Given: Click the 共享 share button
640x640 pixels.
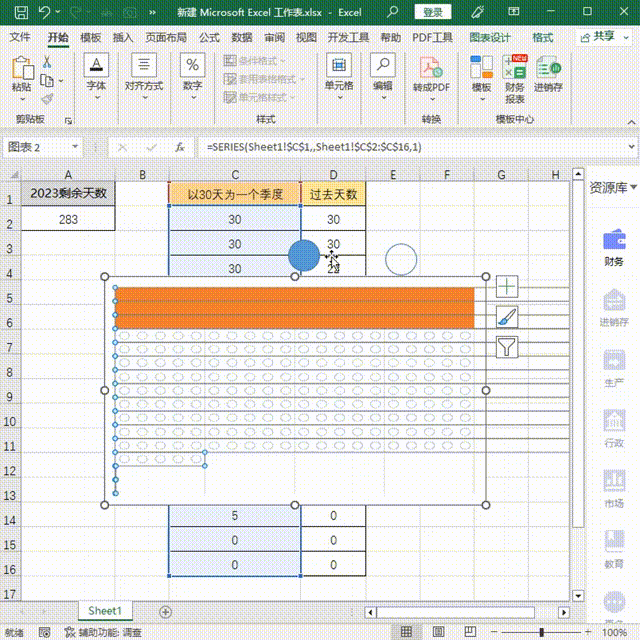Looking at the screenshot, I should tap(603, 37).
